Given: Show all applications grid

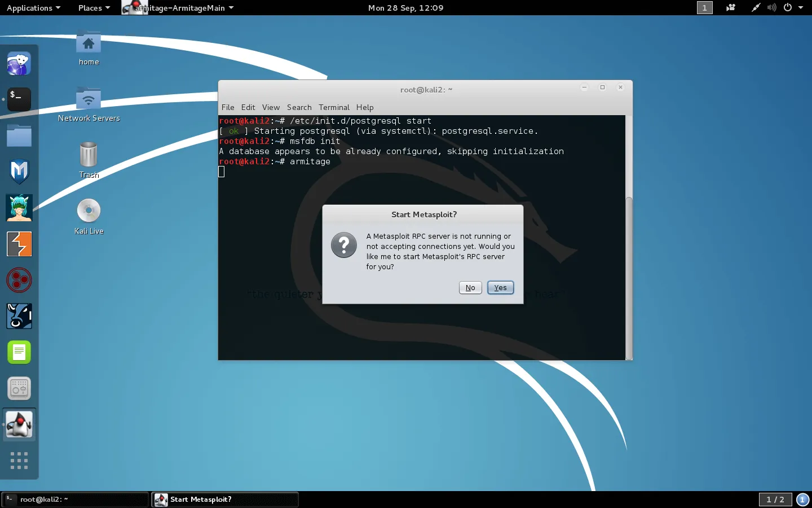Looking at the screenshot, I should click(19, 461).
